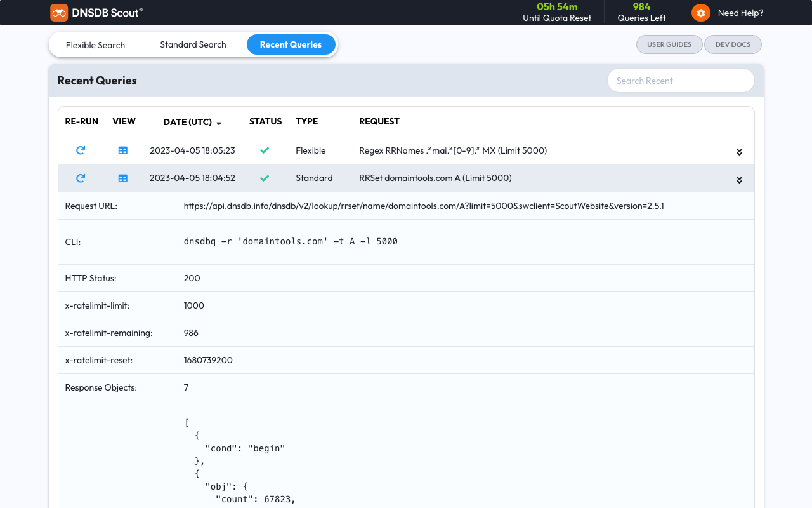
Task: Open the orange settings gear icon
Action: point(700,13)
